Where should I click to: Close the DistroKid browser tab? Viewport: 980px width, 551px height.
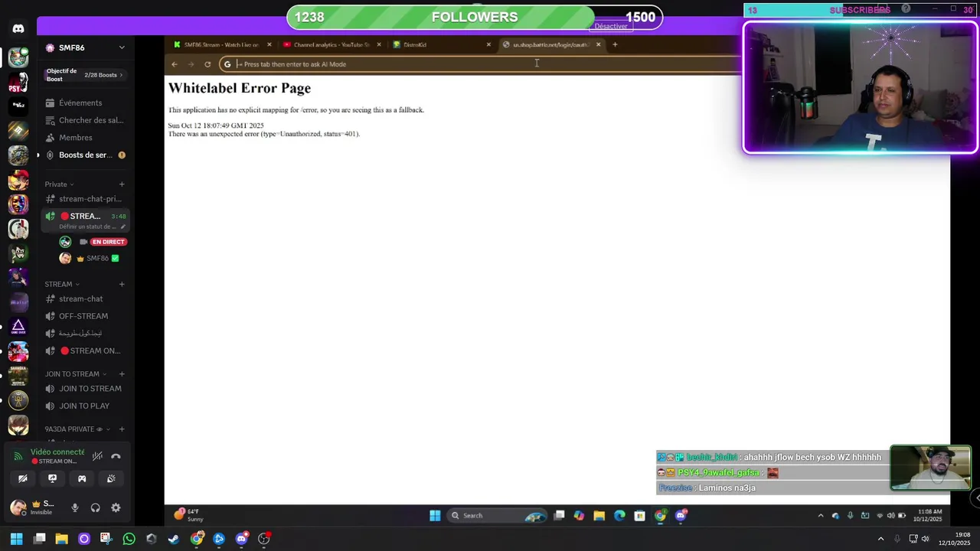click(x=488, y=44)
